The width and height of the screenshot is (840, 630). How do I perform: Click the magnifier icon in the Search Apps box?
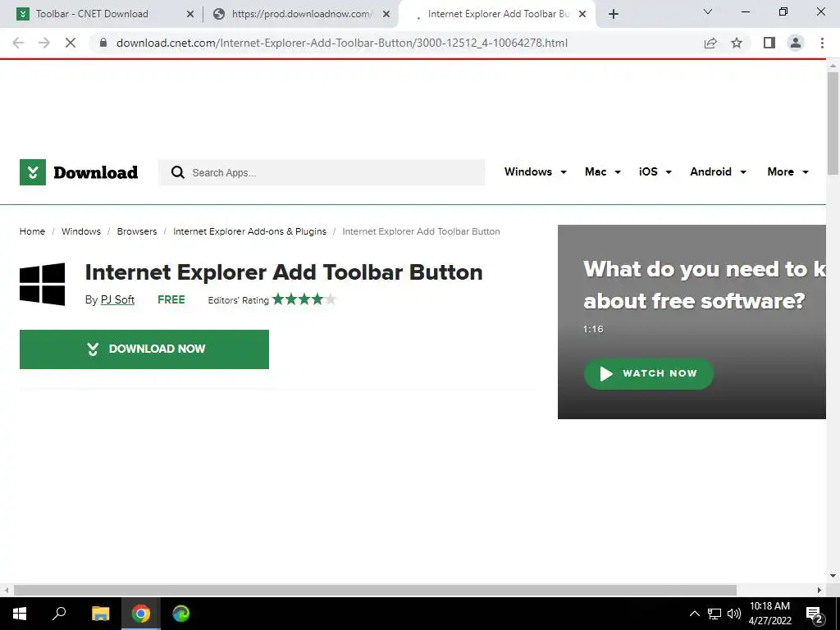click(x=177, y=172)
